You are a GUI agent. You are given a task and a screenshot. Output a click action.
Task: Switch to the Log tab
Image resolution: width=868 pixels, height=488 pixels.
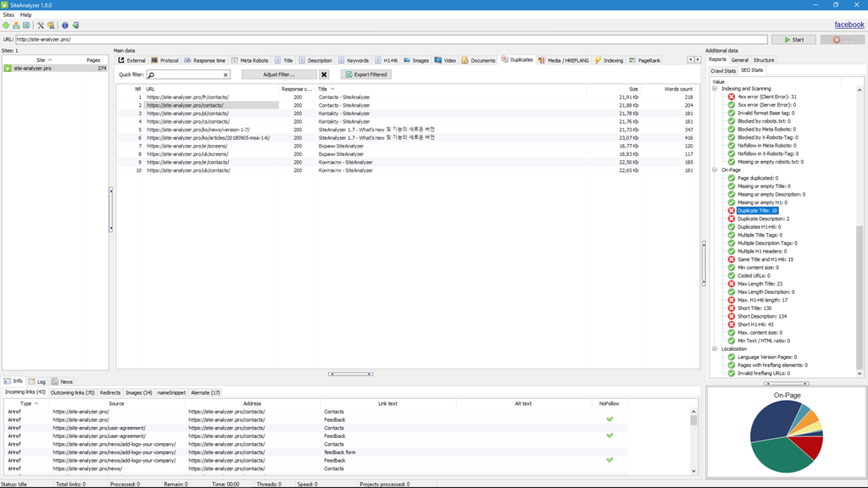[37, 382]
